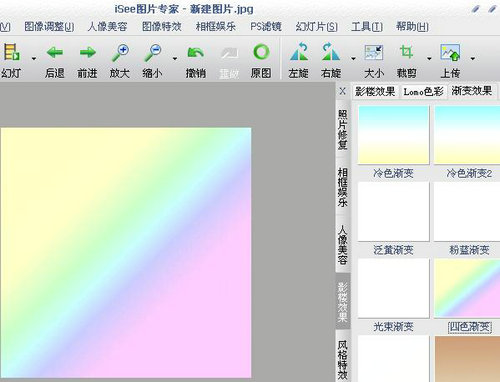Switch to the 渐变效果 tab
The height and width of the screenshot is (382, 500).
tap(472, 91)
